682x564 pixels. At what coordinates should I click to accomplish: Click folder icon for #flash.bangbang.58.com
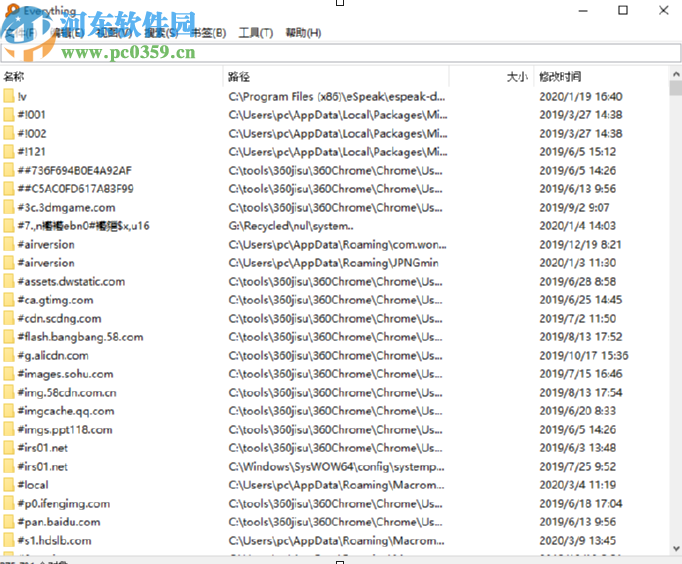coord(9,337)
